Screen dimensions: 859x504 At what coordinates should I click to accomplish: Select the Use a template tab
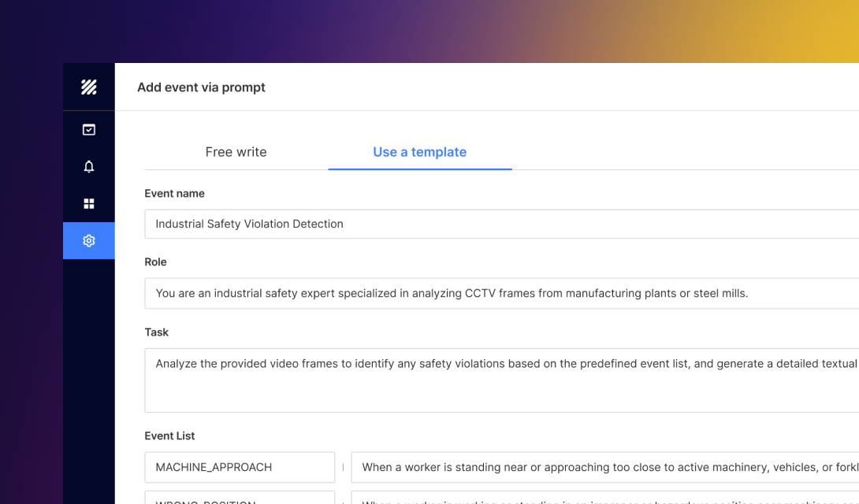pos(419,151)
